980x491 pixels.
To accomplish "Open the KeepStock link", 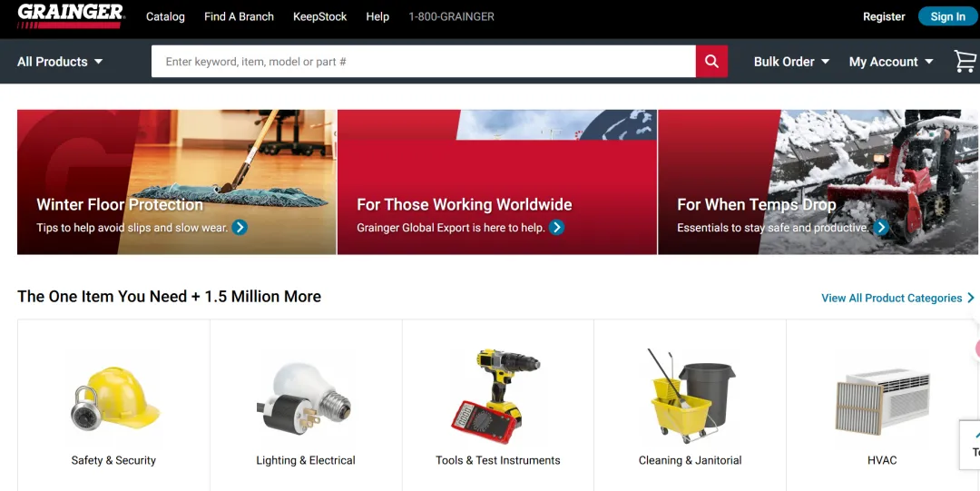I will [320, 17].
